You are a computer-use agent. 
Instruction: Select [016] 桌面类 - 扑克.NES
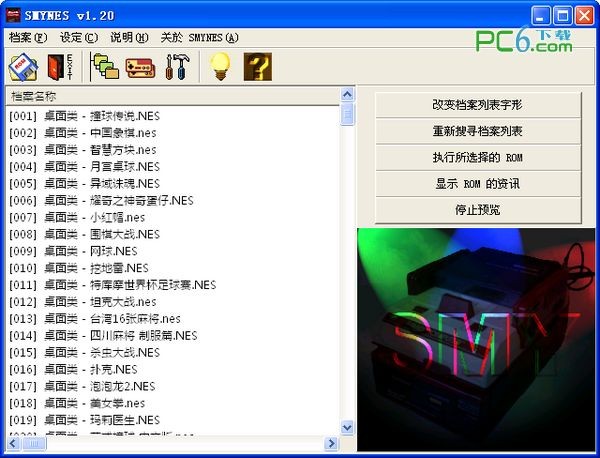click(x=73, y=369)
